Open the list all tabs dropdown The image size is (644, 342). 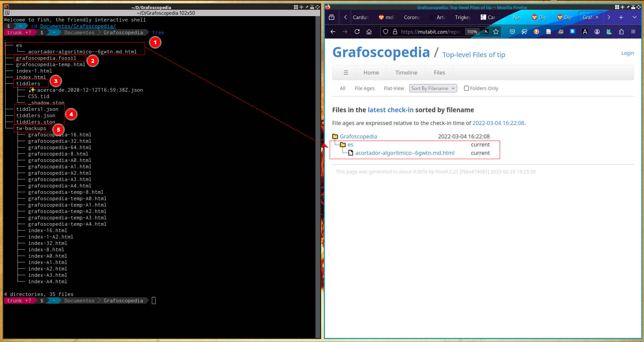[x=635, y=17]
